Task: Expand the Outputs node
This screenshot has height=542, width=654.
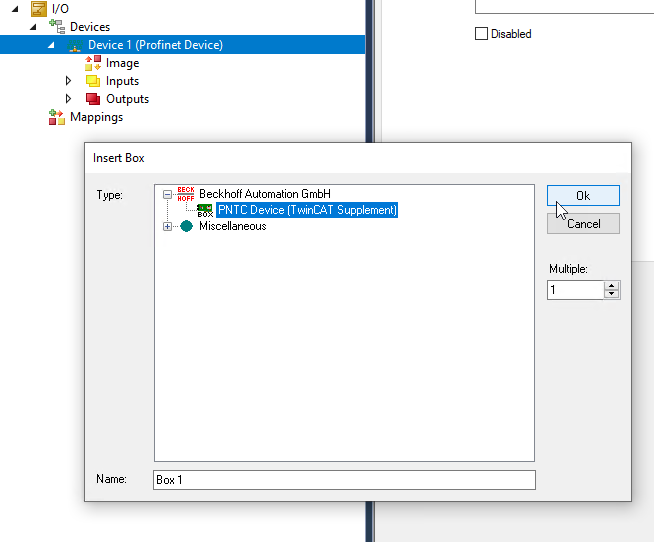Action: pos(68,98)
